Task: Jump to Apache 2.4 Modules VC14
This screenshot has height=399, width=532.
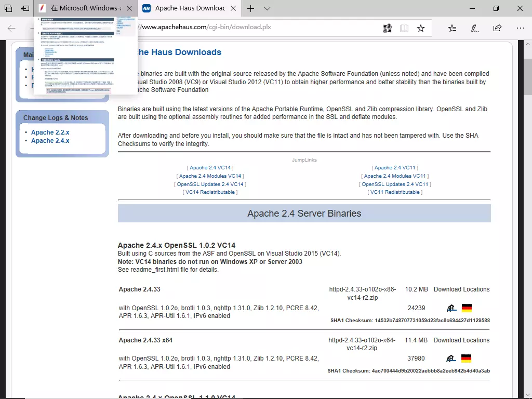Action: coord(210,176)
